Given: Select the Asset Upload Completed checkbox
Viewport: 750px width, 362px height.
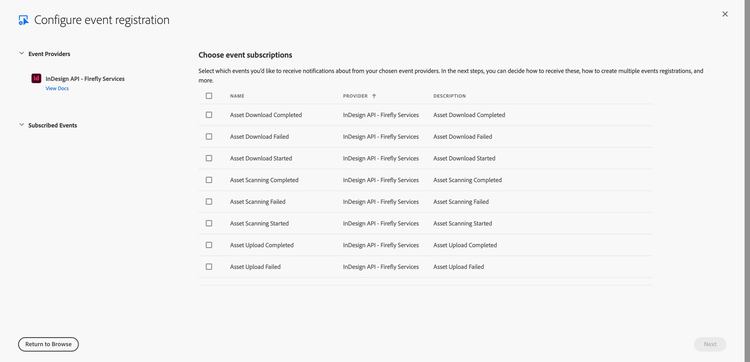Looking at the screenshot, I should [x=209, y=245].
